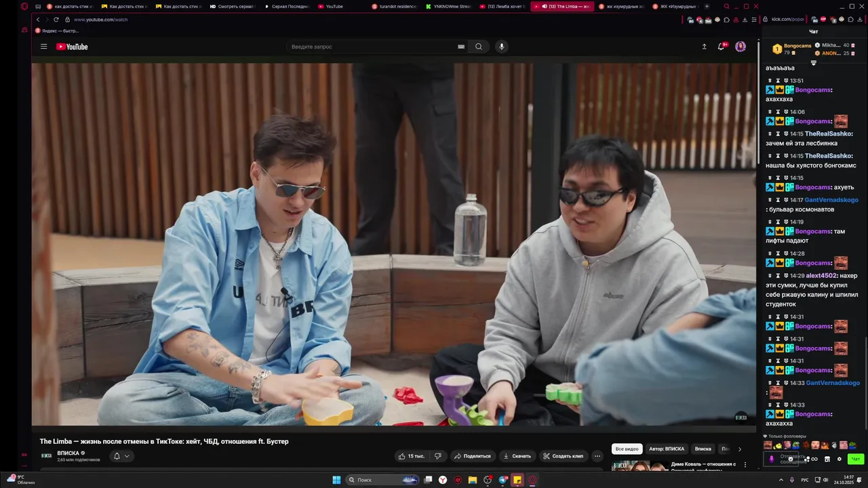
Task: Open the 'ВПИСКА' channel name link
Action: point(68,453)
